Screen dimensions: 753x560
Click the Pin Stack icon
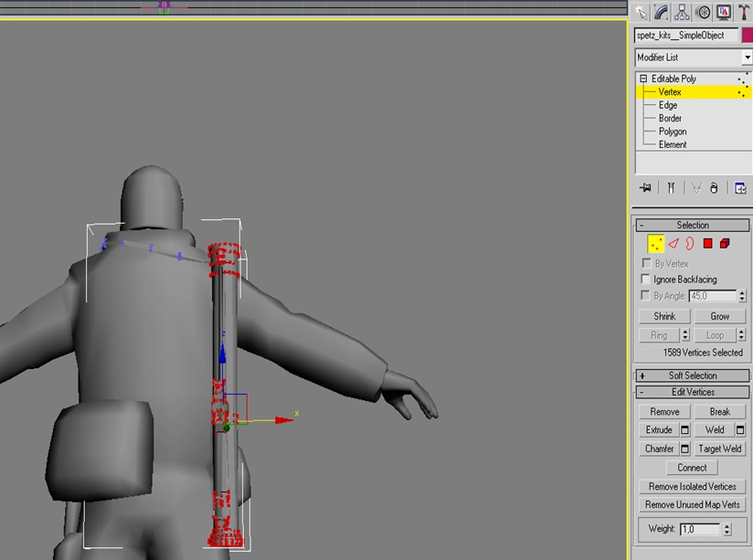pyautogui.click(x=645, y=188)
